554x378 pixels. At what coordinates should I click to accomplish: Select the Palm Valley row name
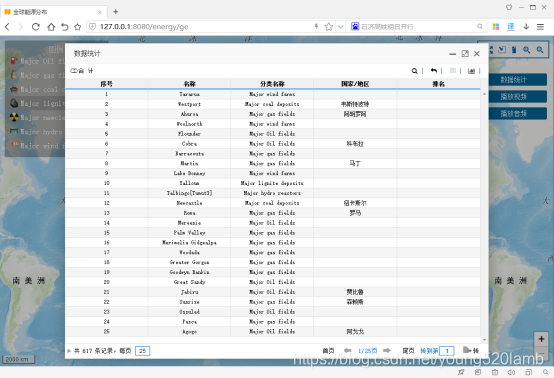pos(189,233)
